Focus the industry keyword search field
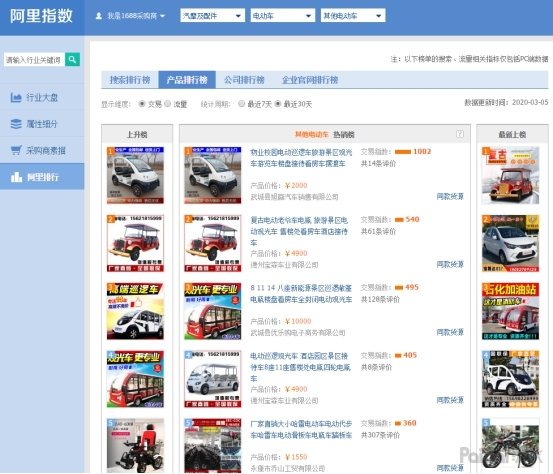553x474 pixels. (34, 60)
